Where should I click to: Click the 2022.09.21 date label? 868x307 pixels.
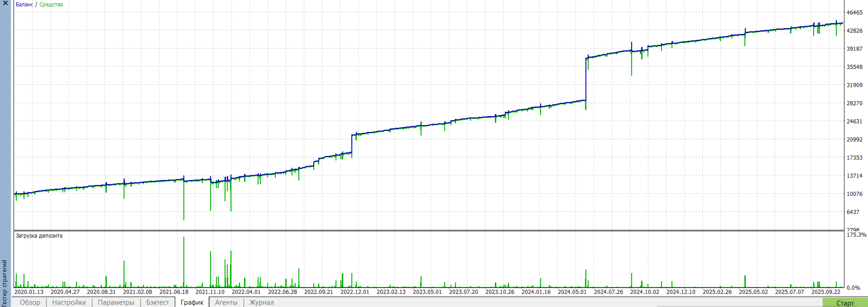click(x=319, y=292)
